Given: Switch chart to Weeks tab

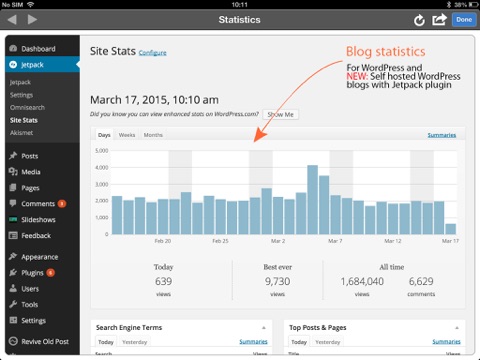Looking at the screenshot, I should point(127,135).
